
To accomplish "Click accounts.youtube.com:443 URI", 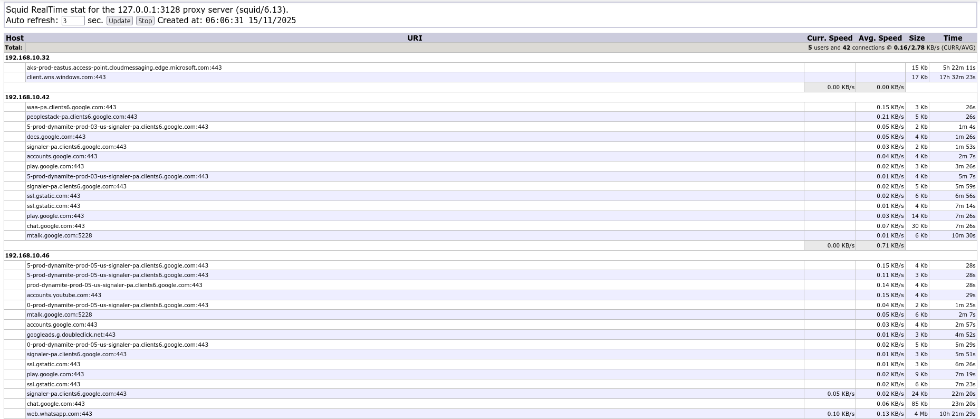I will (x=64, y=295).
